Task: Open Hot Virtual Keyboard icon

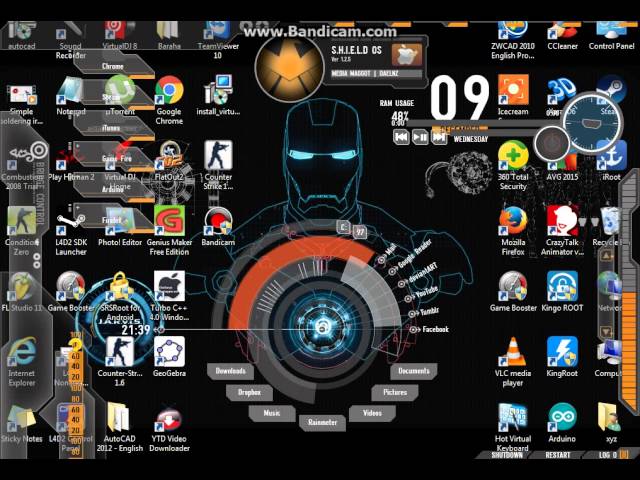Action: click(x=513, y=417)
